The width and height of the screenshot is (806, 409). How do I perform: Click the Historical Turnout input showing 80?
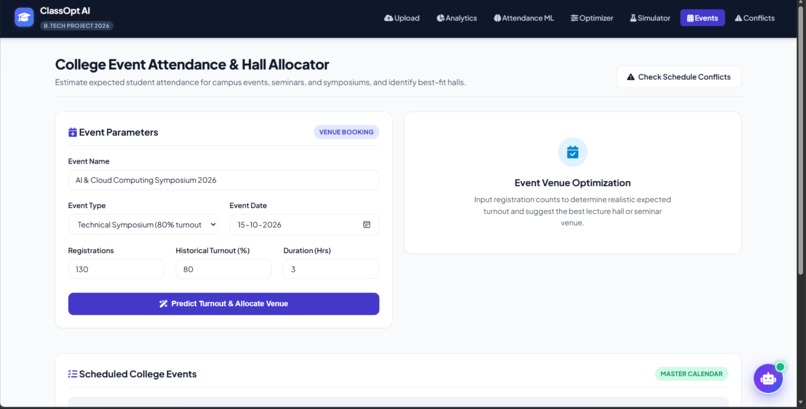pyautogui.click(x=224, y=269)
